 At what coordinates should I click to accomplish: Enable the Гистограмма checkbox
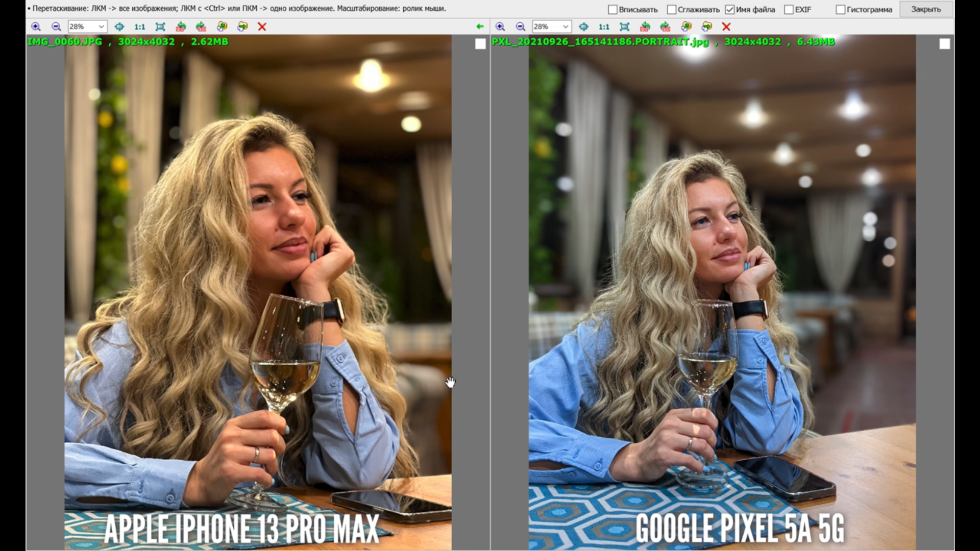click(841, 9)
